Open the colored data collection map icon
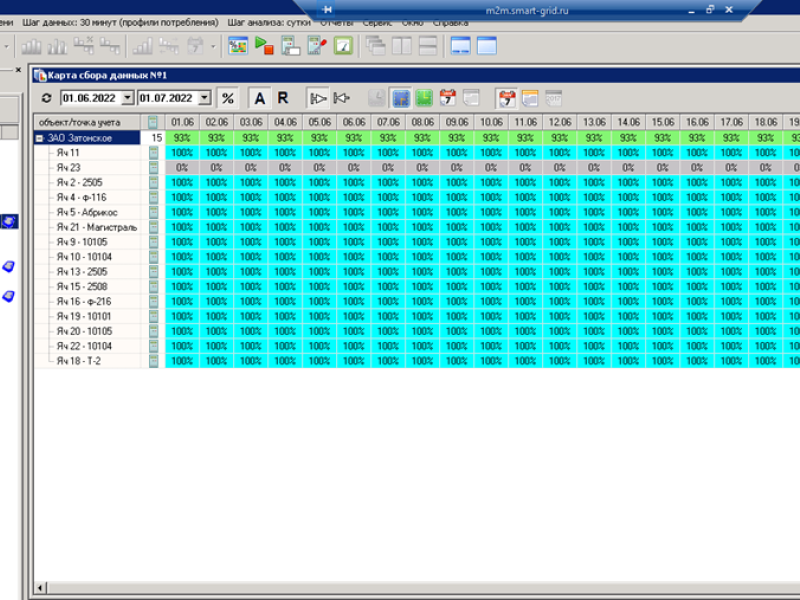This screenshot has width=800, height=600. coord(238,46)
